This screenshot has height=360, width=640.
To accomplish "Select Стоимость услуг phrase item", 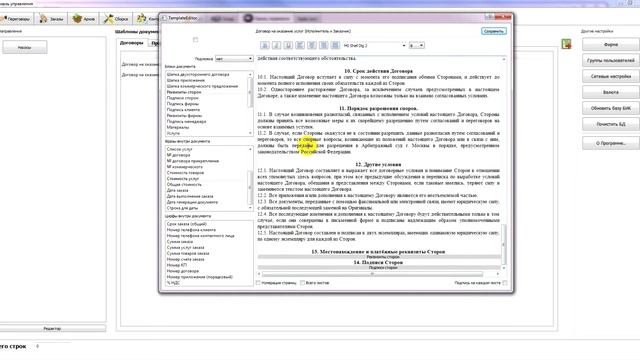I will point(183,178).
